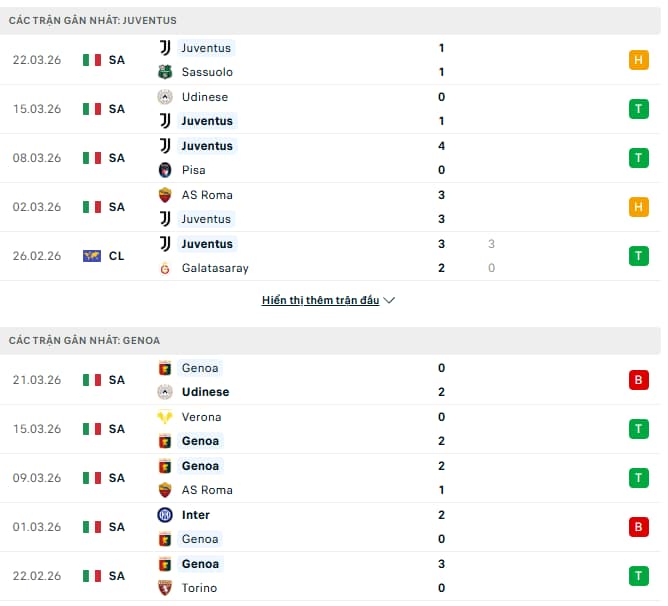Screen dimensions: 668x606
Task: Click the red B badge for Inter–Genoa
Action: [640, 527]
